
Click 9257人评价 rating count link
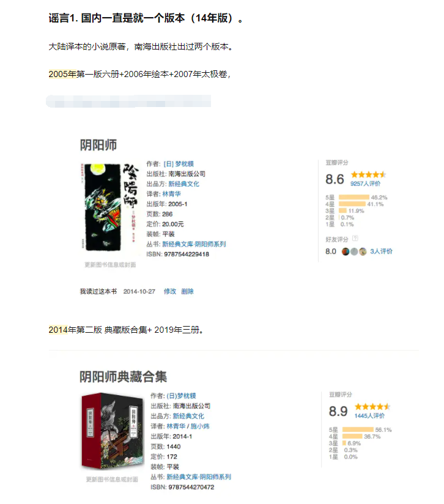point(365,183)
